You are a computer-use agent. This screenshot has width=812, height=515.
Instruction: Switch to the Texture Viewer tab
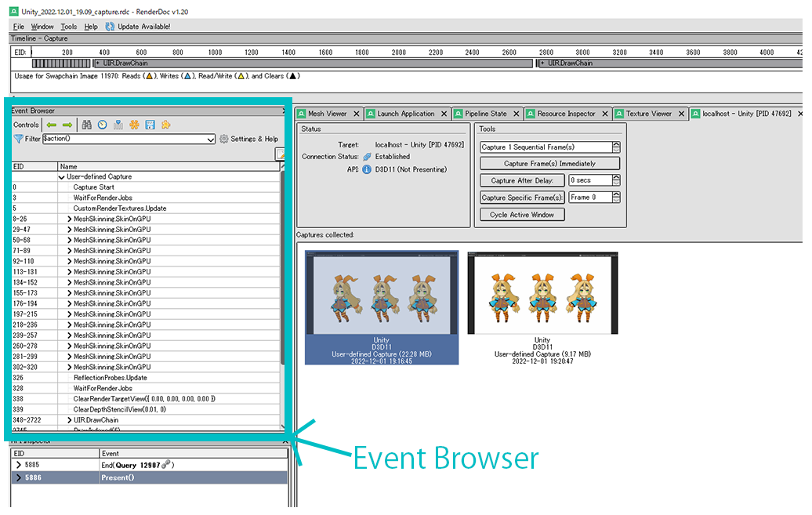[x=649, y=113]
